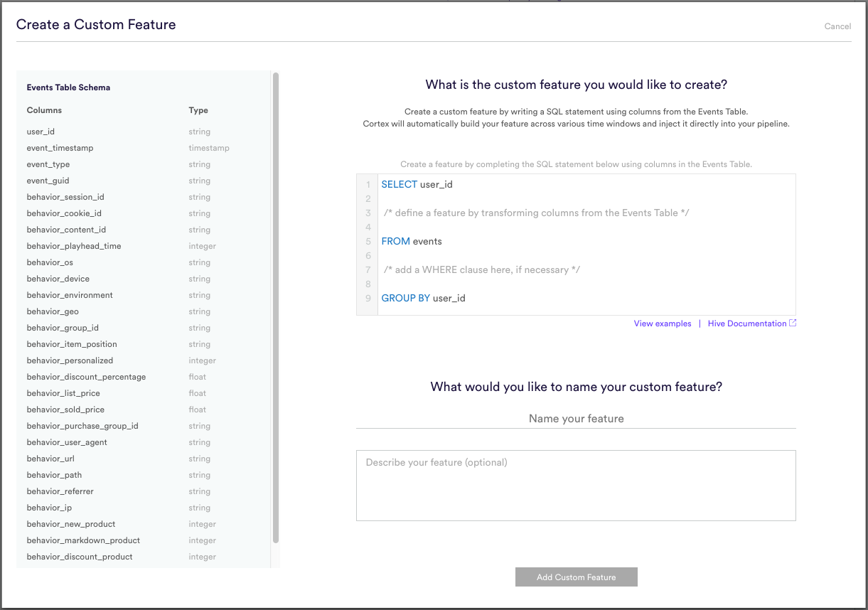Click the Columns header label
Screen dimensions: 868x610
tap(44, 110)
